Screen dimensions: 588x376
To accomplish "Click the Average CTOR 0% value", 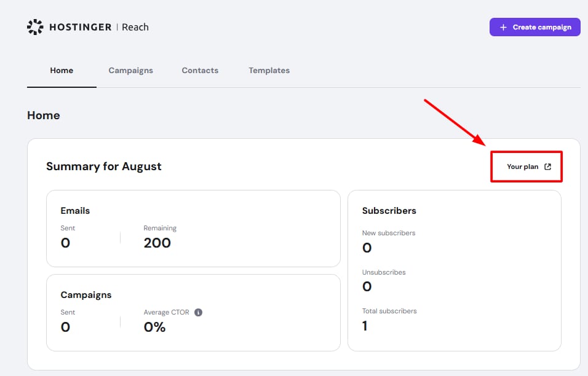I will [154, 327].
